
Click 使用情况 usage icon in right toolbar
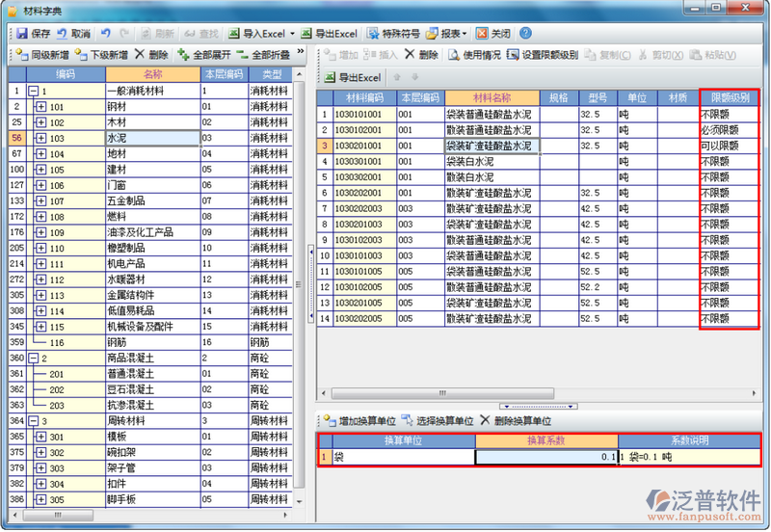pos(473,55)
